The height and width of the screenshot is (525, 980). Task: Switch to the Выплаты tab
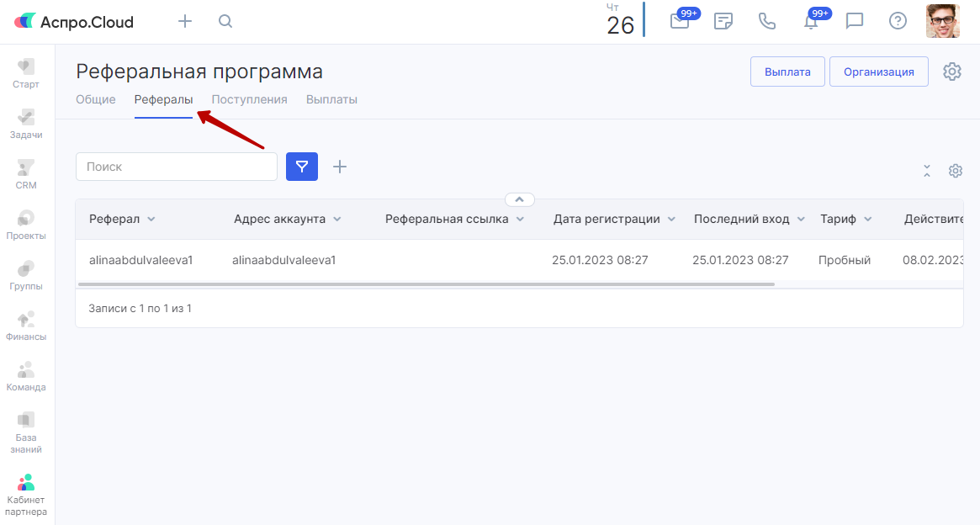[x=332, y=99]
